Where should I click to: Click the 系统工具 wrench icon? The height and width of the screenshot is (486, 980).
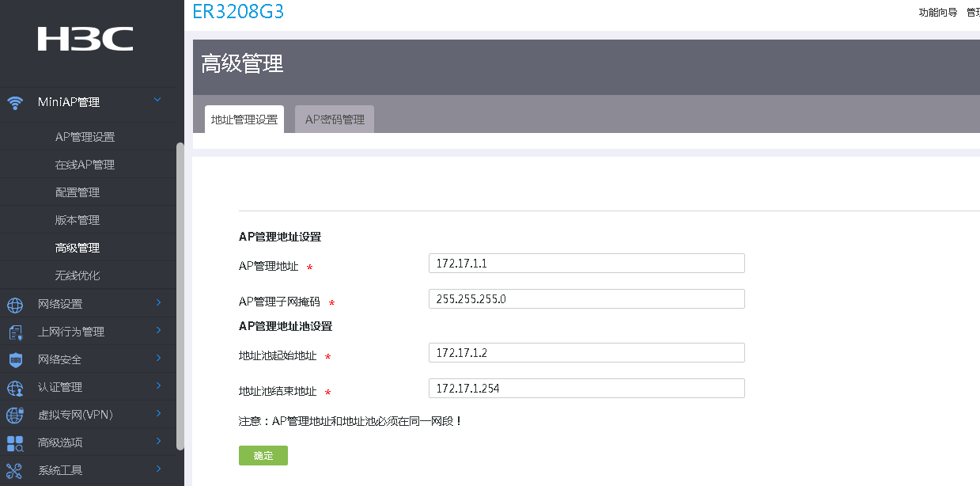[x=14, y=470]
